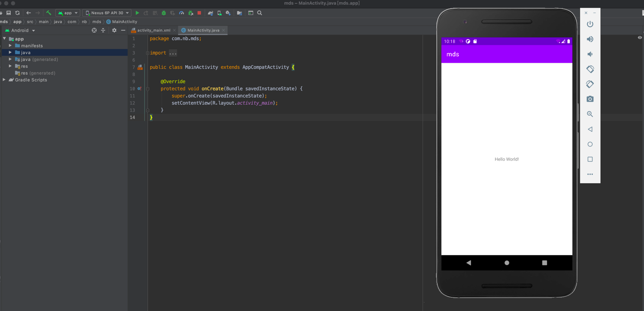
Task: Run the app with the green play button
Action: pos(137,13)
